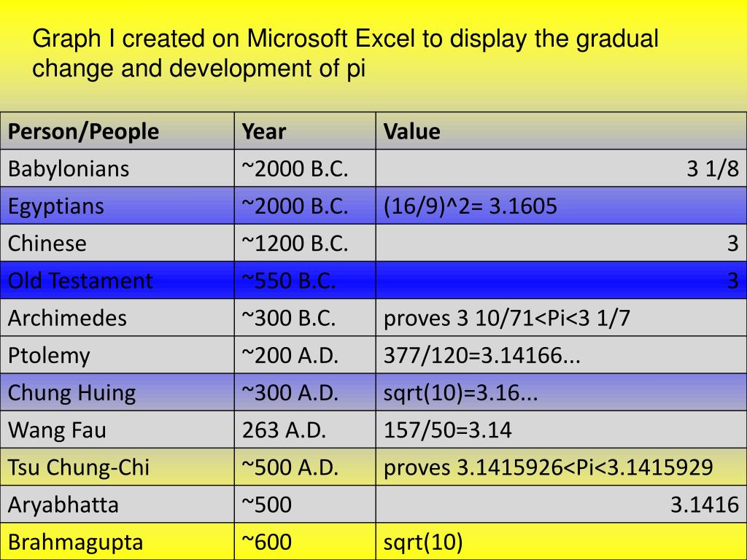The height and width of the screenshot is (560, 747).
Task: Click the year cell in the Aryabhatta row
Action: coord(305,505)
